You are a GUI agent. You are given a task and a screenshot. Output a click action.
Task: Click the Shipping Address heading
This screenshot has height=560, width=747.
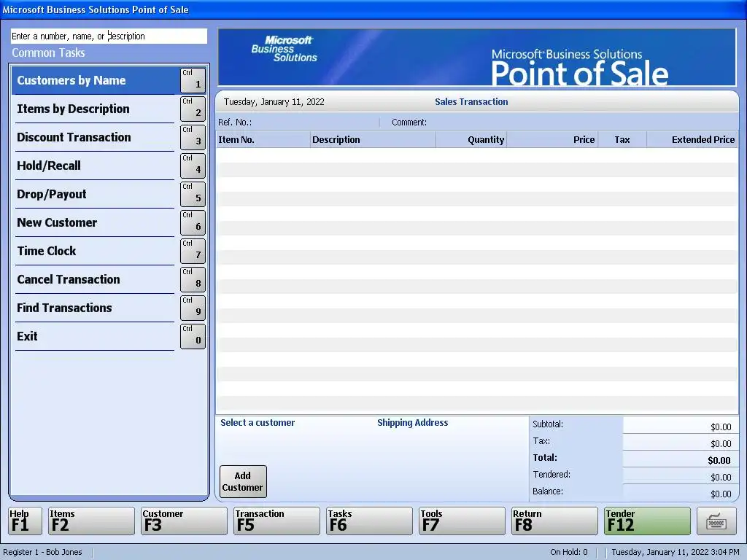(413, 422)
